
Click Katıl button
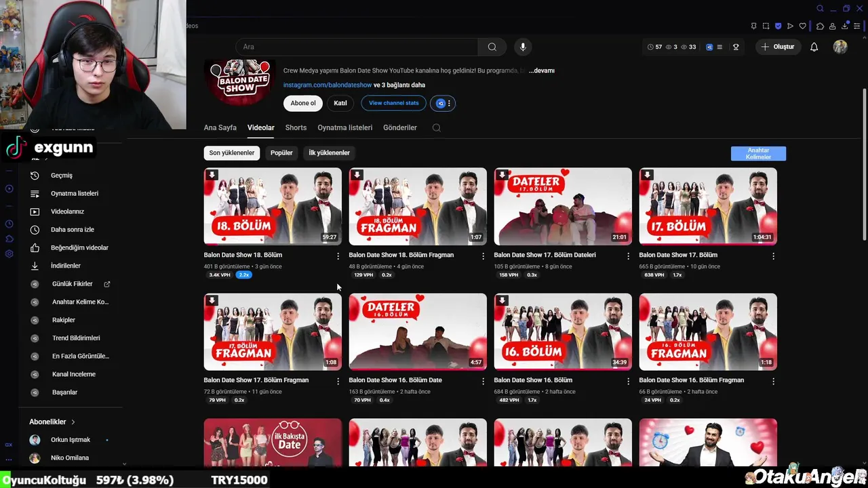click(x=340, y=103)
